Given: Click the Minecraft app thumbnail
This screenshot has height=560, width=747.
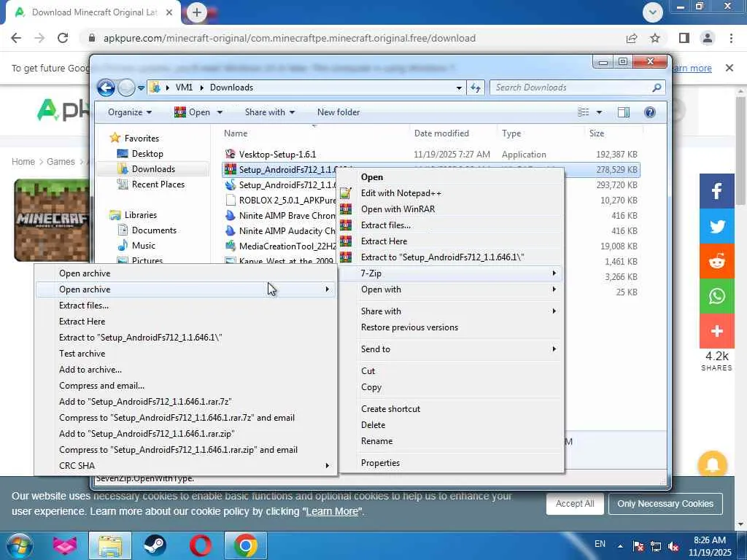Looking at the screenshot, I should (x=52, y=220).
